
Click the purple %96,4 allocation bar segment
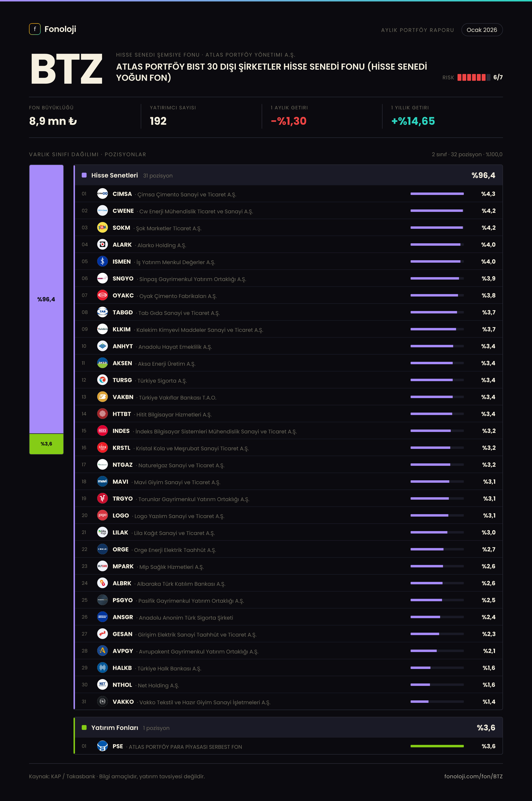click(x=46, y=299)
